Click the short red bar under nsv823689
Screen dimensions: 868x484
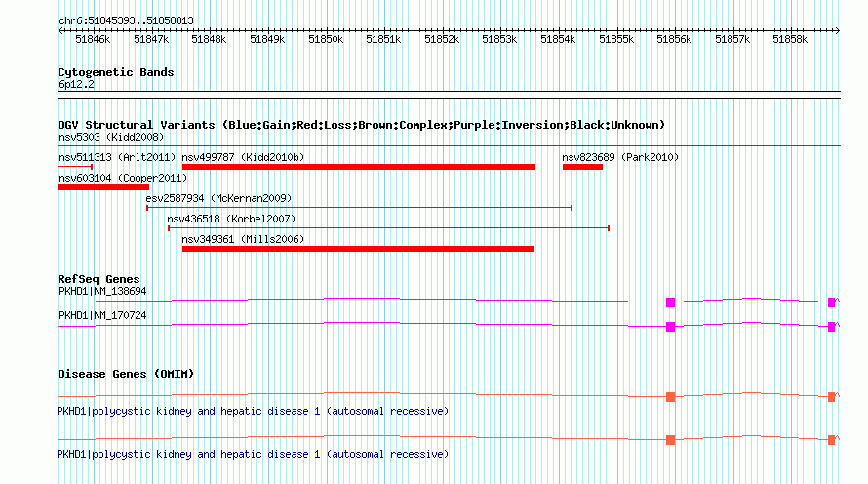coord(582,167)
